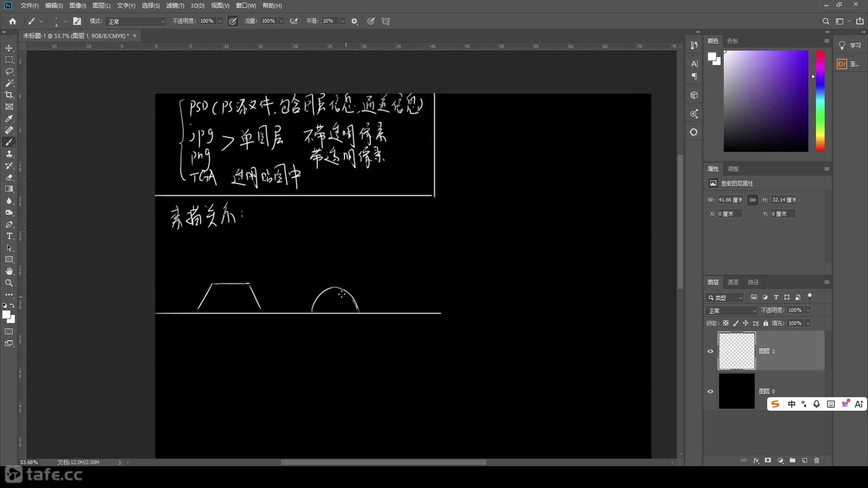Select the Clone Stamp tool
Viewport: 868px width, 488px height.
tap(9, 154)
